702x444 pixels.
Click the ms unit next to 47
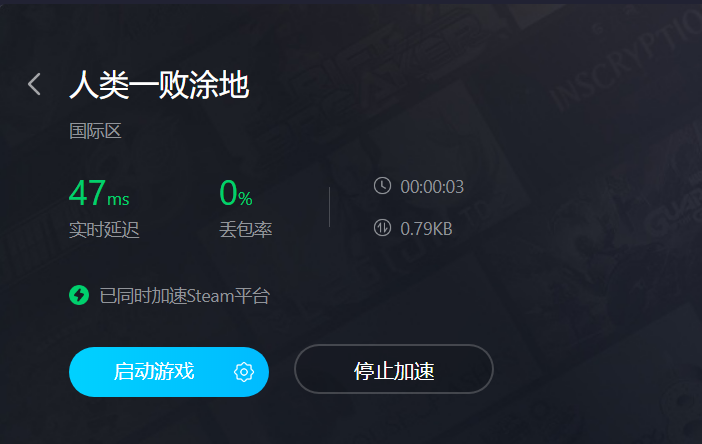[x=118, y=199]
